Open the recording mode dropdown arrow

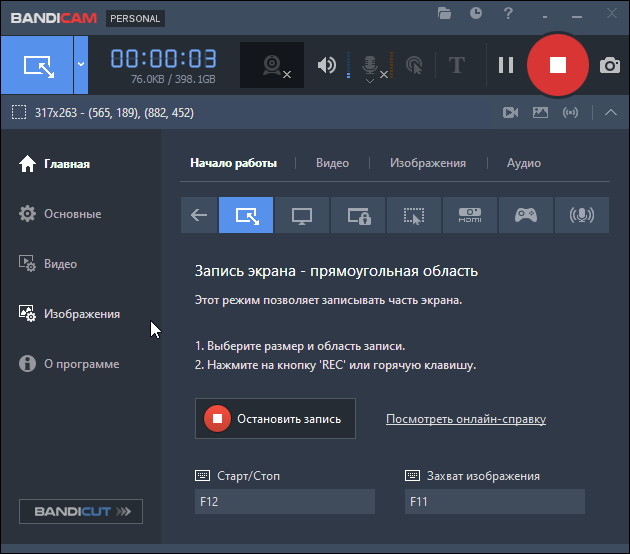[x=81, y=65]
